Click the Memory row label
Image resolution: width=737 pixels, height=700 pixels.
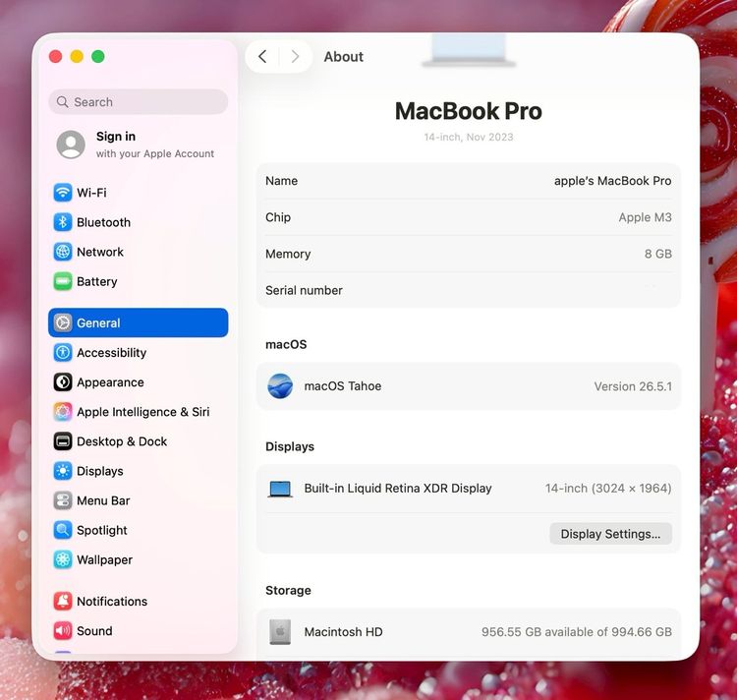tap(288, 254)
